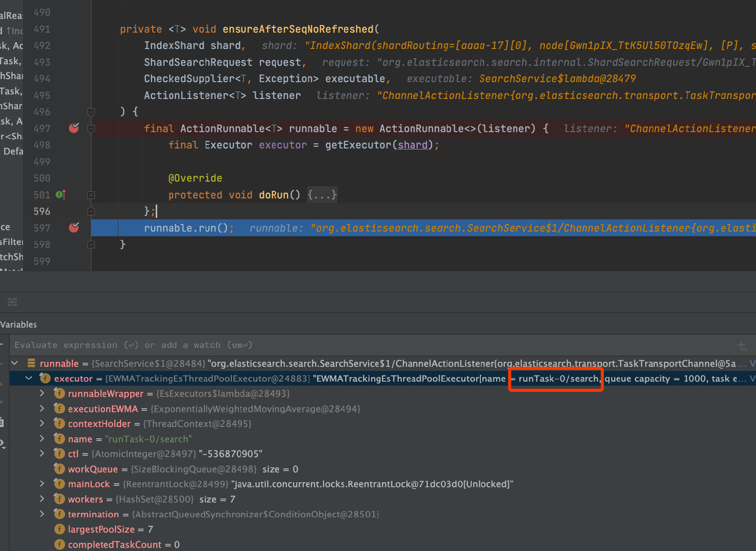Viewport: 756px width, 551px height.
Task: Click the copy-style icon on debugger left toolbar
Action: tap(2, 422)
